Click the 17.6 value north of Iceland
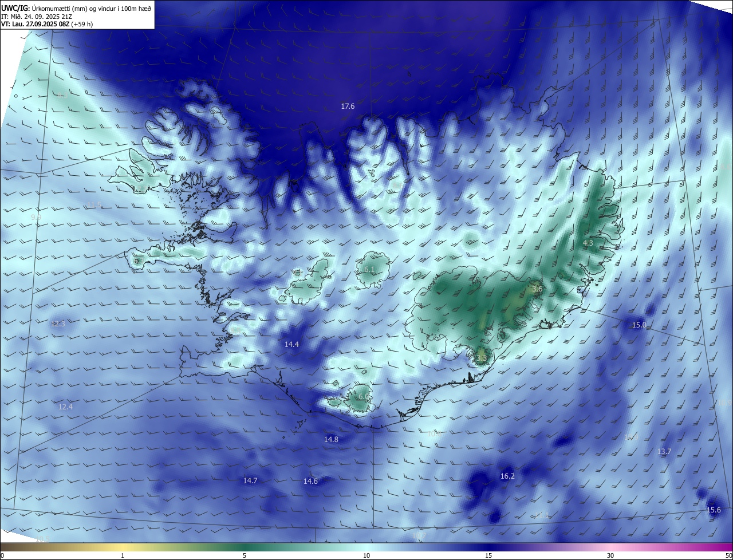733x560 pixels. [348, 107]
